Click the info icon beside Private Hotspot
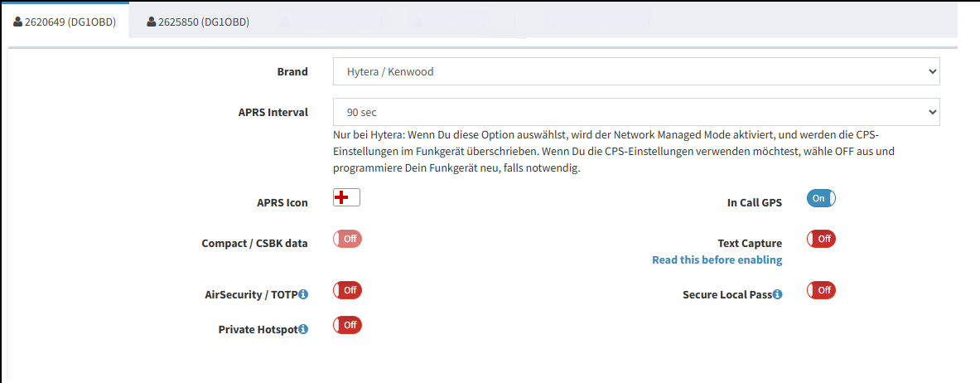Image resolution: width=980 pixels, height=383 pixels. coord(303,329)
